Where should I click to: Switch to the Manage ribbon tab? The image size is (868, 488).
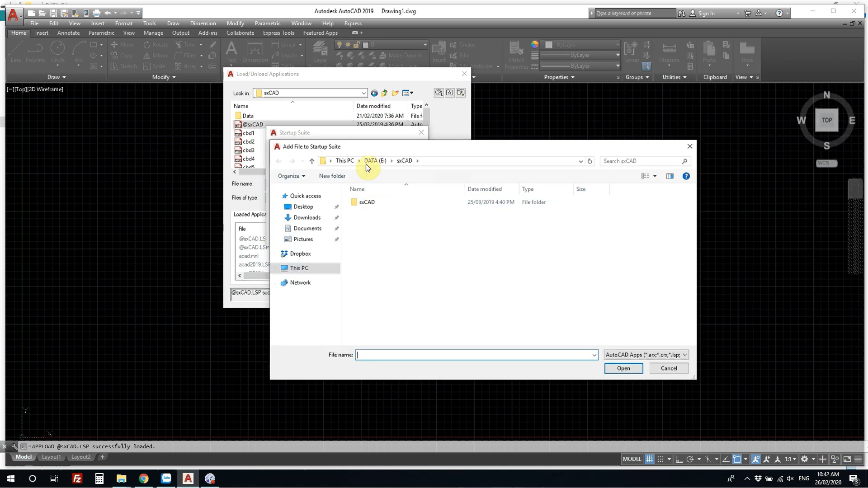tap(153, 33)
